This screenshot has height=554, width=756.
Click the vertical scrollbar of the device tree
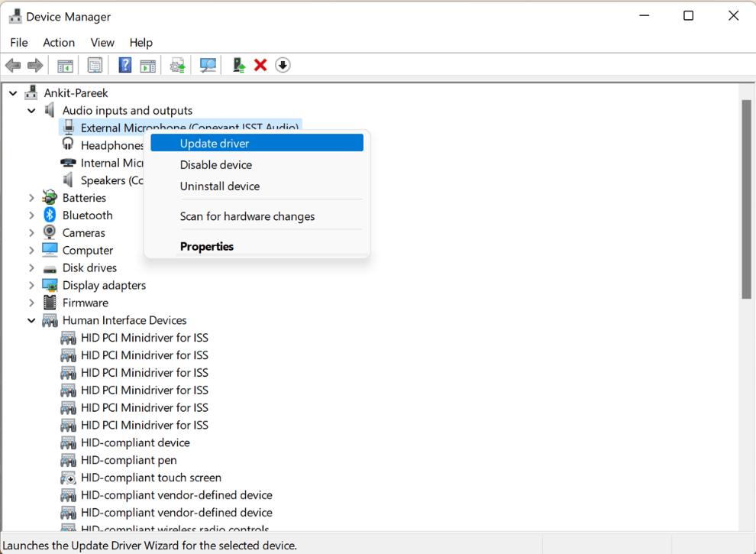746,199
